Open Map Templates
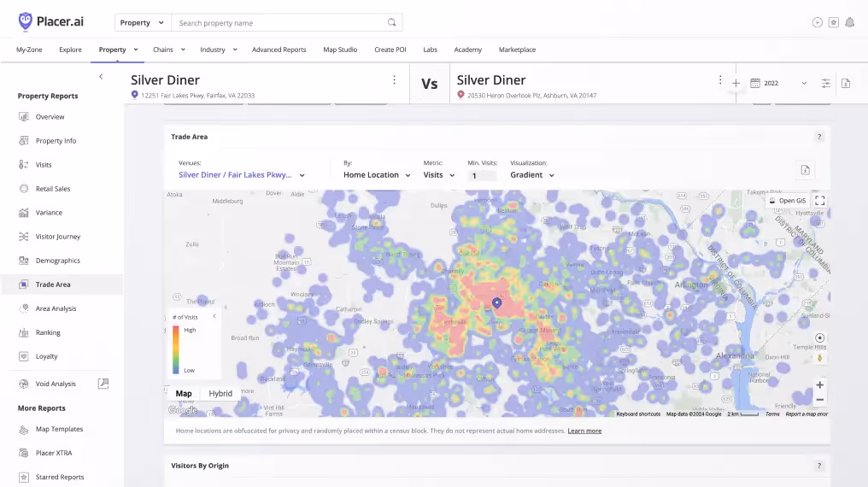The height and width of the screenshot is (487, 868). pyautogui.click(x=59, y=429)
